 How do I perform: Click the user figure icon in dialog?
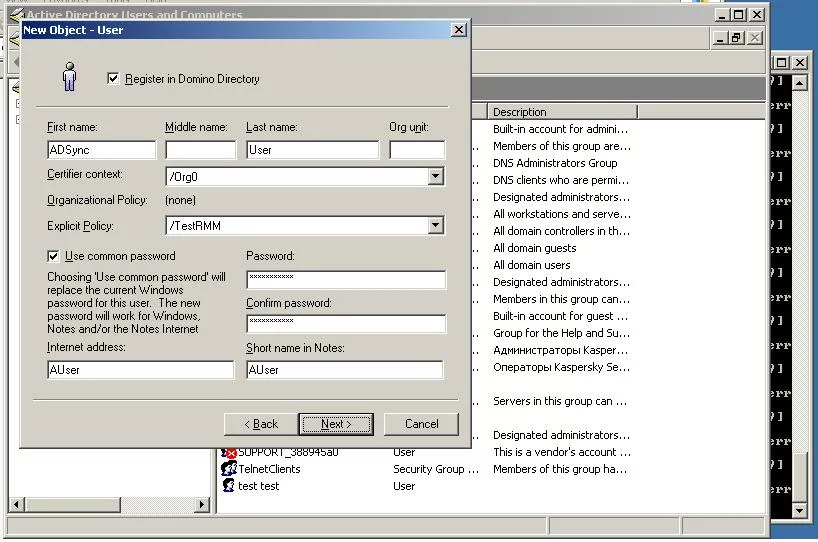point(69,77)
